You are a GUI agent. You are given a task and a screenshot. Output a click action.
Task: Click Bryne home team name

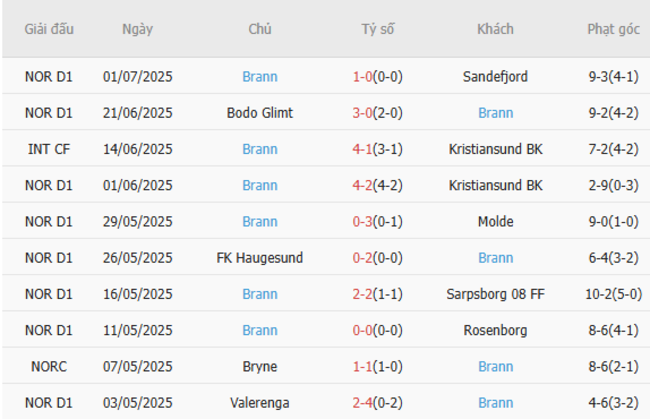[260, 367]
